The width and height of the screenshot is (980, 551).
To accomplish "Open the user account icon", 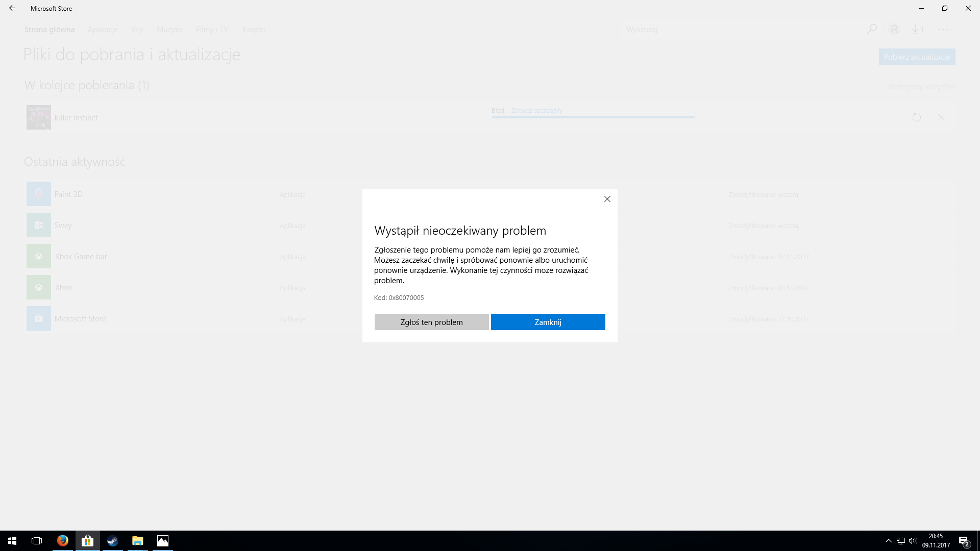I will click(894, 29).
